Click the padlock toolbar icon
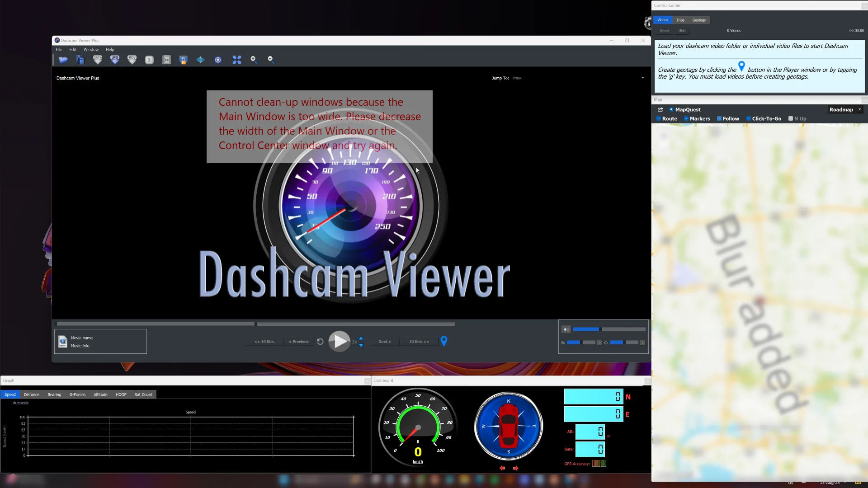Screen dimensions: 868x488 tap(183, 60)
